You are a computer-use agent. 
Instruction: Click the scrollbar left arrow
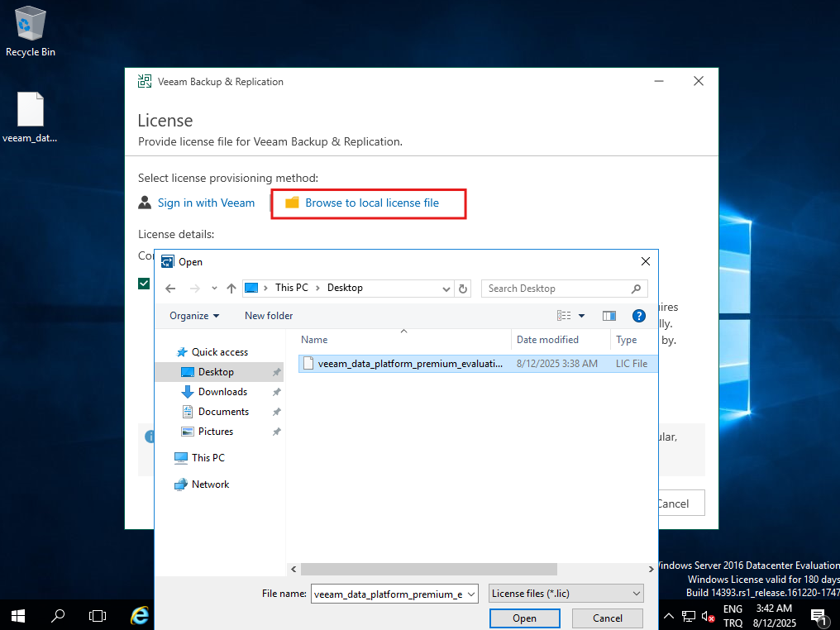(294, 569)
